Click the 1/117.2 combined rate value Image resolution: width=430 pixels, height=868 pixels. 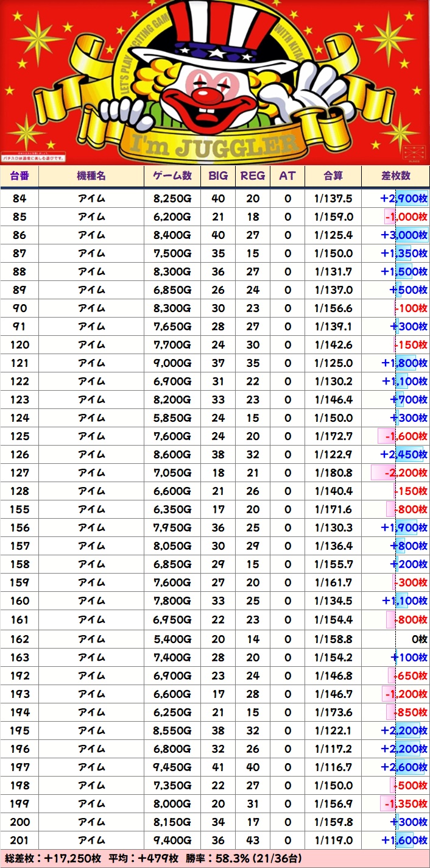pyautogui.click(x=333, y=749)
